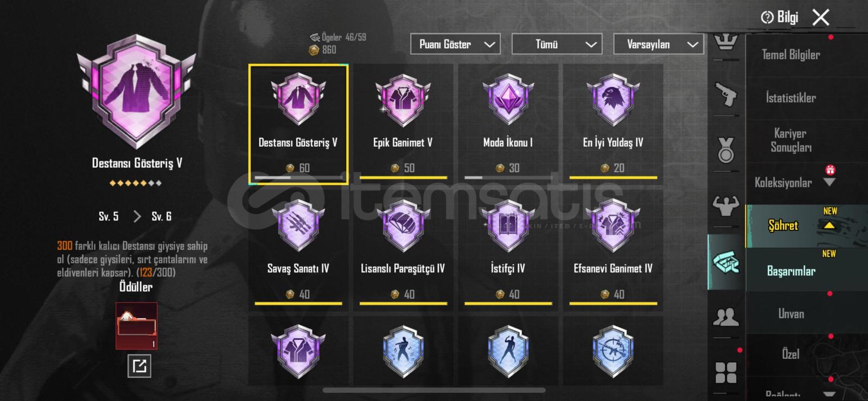Open the medal sidebar icon

[x=726, y=150]
